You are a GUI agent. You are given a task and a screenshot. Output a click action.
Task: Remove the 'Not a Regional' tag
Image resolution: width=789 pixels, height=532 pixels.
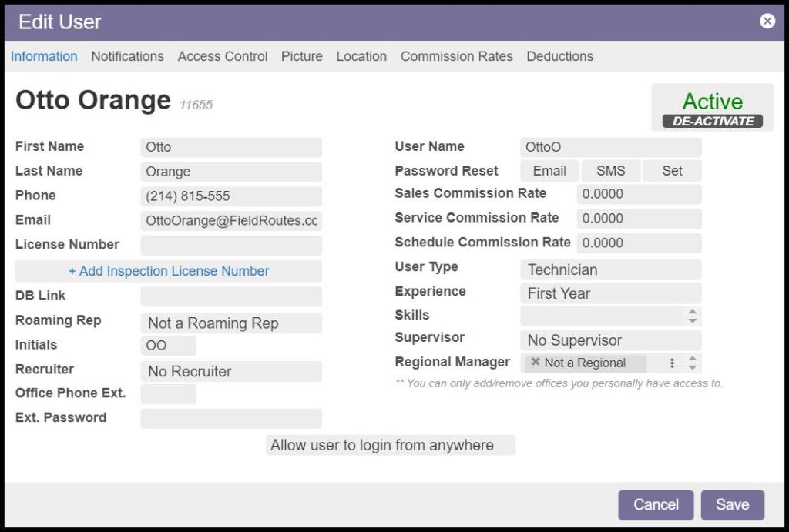[536, 363]
